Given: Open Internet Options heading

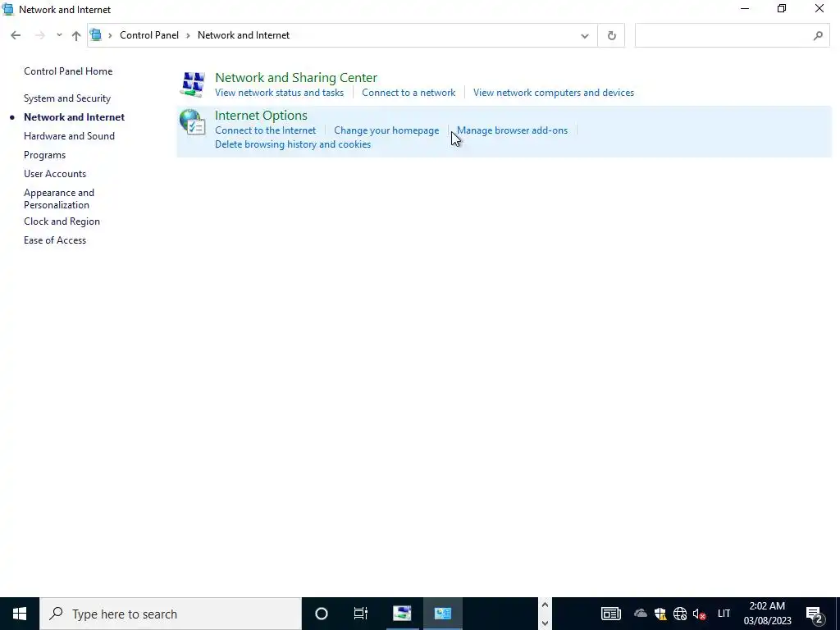Looking at the screenshot, I should (261, 116).
